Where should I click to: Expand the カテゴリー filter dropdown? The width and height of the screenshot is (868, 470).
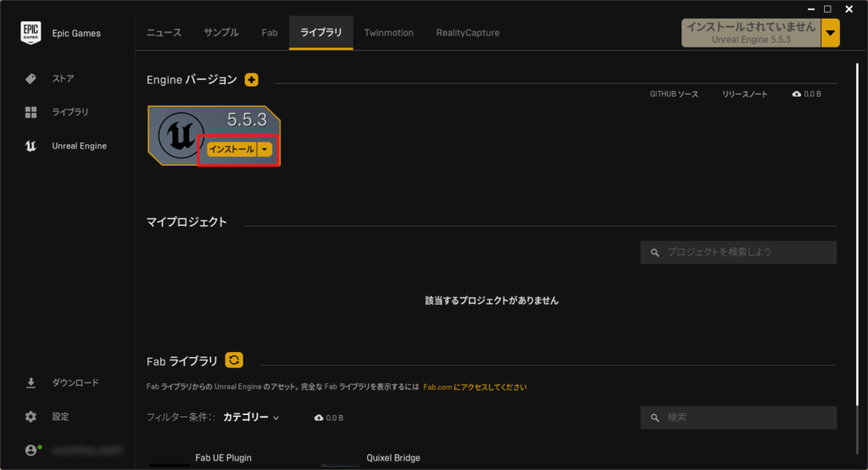(x=251, y=417)
